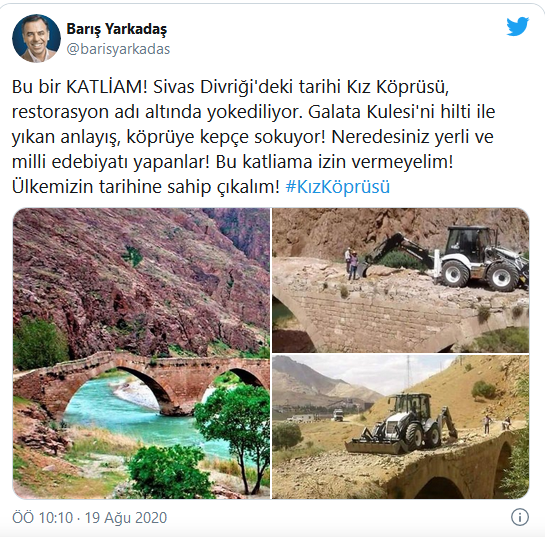
Task: Open the tweet info icon
Action: 520,518
